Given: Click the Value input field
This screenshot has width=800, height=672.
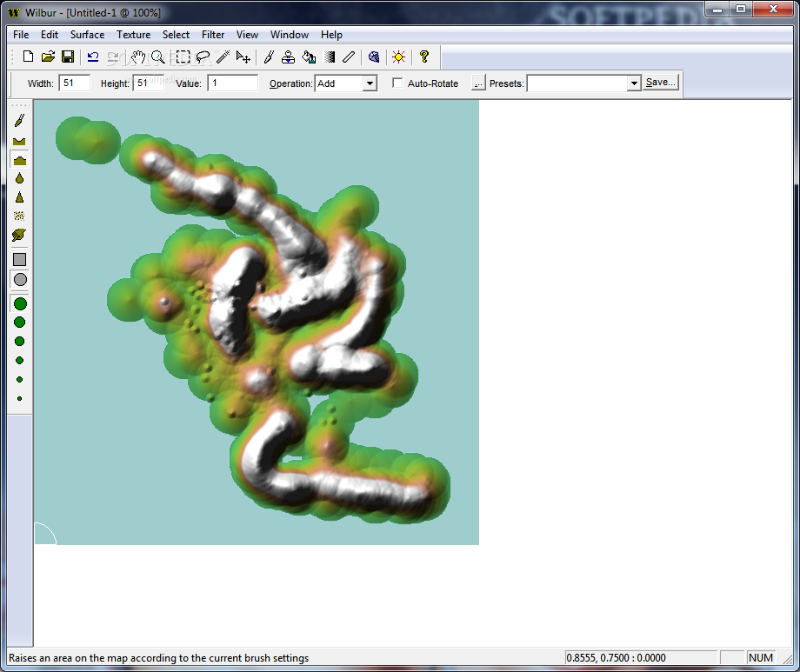Looking at the screenshot, I should click(233, 83).
